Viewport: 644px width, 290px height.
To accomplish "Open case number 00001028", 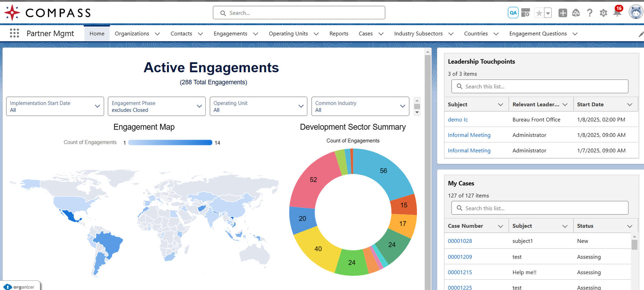I will pyautogui.click(x=460, y=241).
